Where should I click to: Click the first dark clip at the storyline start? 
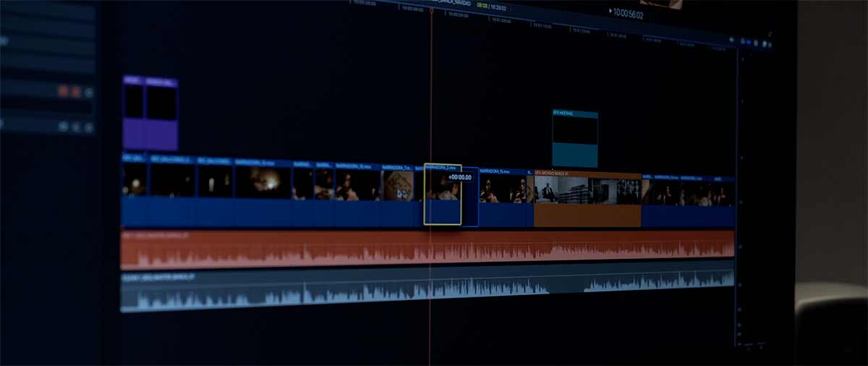135,190
